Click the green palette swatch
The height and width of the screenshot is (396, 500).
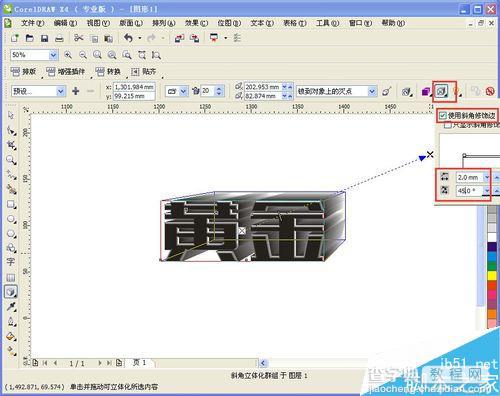(x=492, y=266)
